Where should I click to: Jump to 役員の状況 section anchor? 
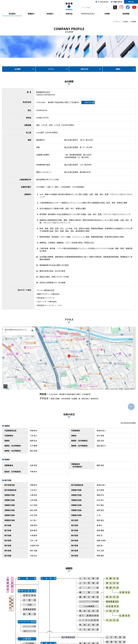pyautogui.click(x=86, y=69)
